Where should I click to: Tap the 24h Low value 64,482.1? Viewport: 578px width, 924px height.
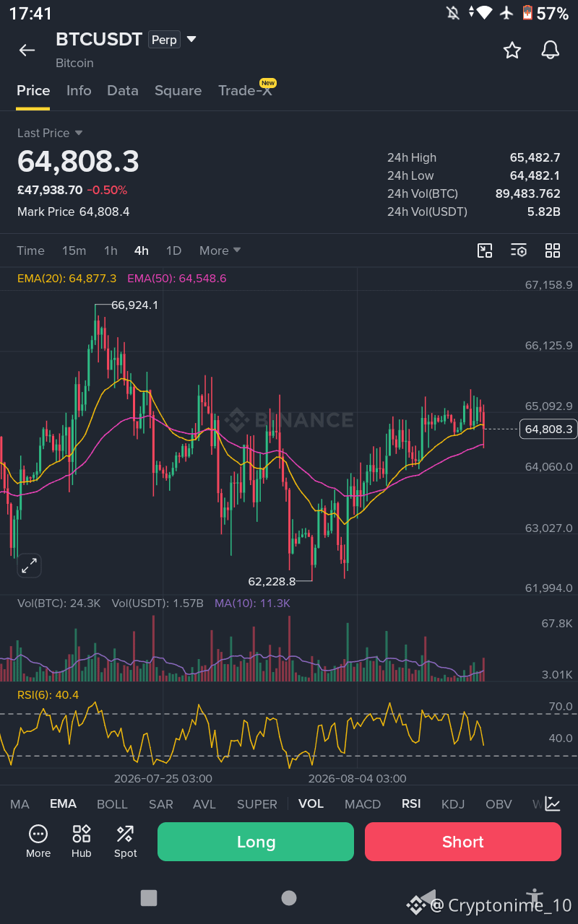535,175
